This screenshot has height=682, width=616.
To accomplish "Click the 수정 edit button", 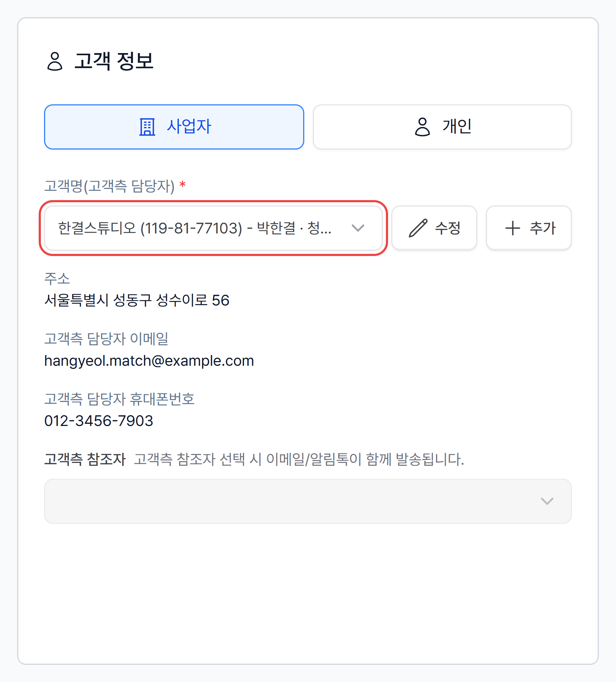I will coord(434,228).
